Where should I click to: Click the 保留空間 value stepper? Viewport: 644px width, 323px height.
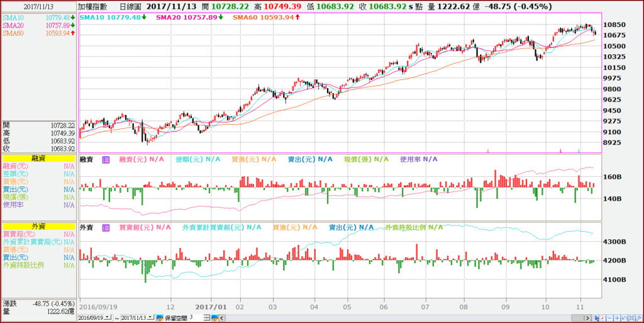(x=206, y=318)
